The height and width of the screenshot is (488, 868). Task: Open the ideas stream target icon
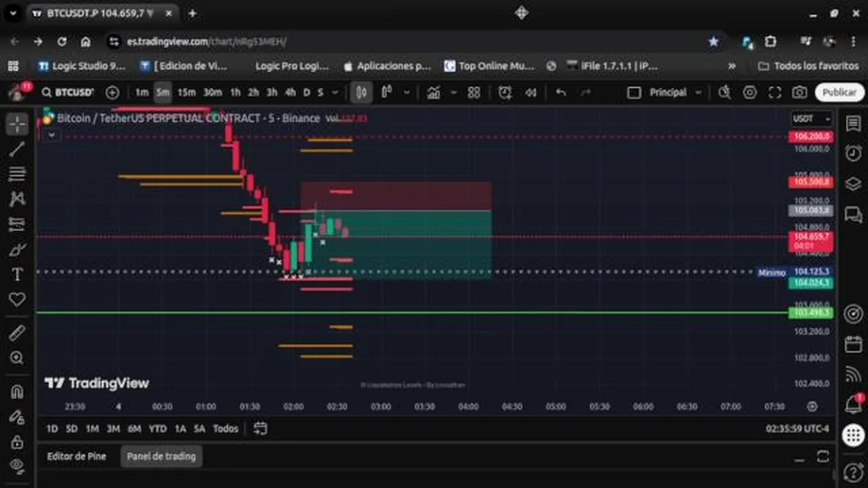(853, 314)
